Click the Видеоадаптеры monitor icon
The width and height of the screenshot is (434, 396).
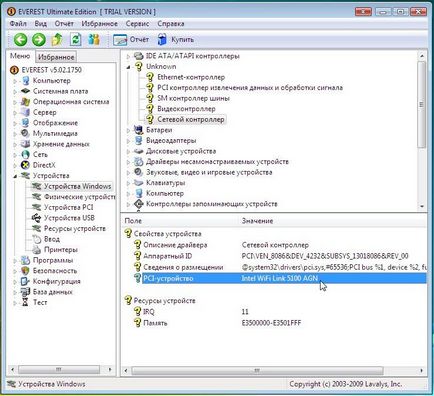tap(139, 141)
